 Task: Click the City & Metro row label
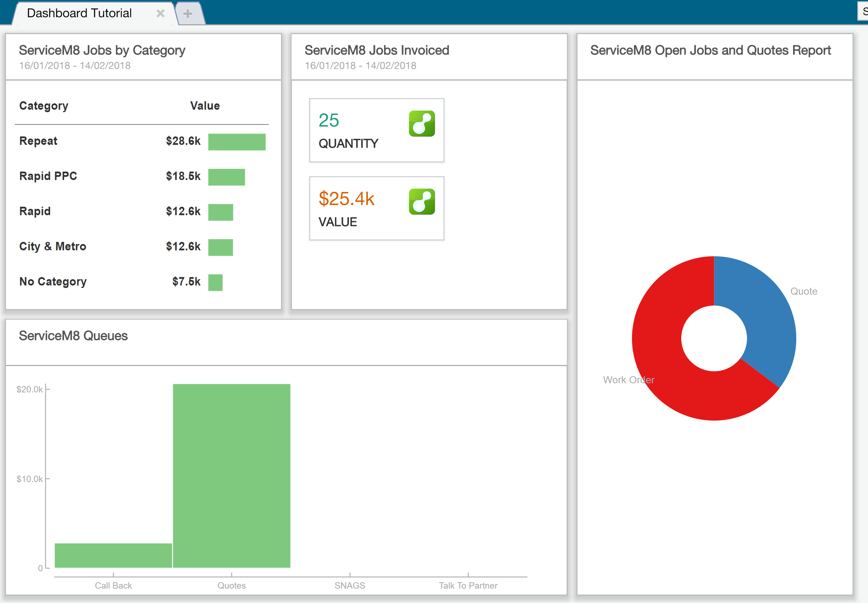pos(52,246)
